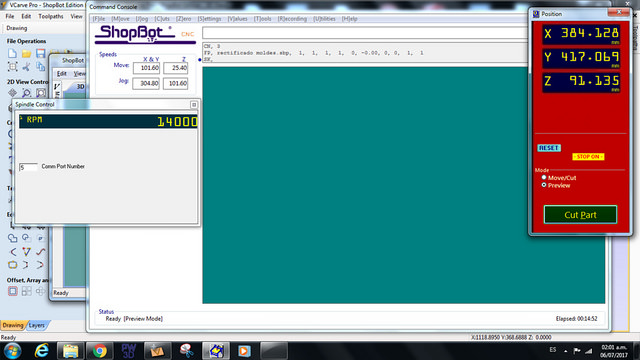Click the Y position readout
Screen dimensions: 640x360
click(581, 58)
